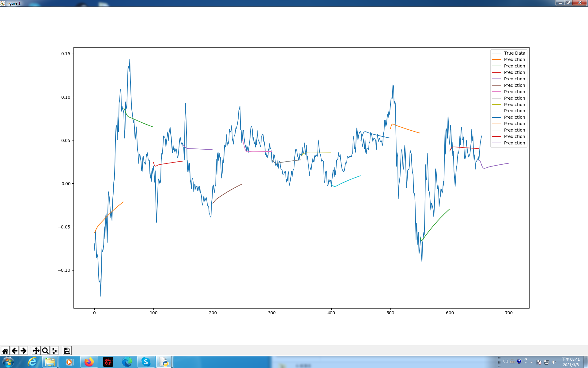The height and width of the screenshot is (368, 588).
Task: Open the CH input language selector
Action: (x=505, y=361)
